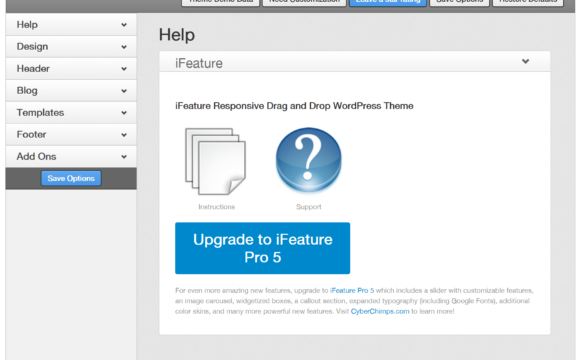Viewport: 580px width, 360px height.
Task: Click the Need Customization top button
Action: tap(304, 2)
